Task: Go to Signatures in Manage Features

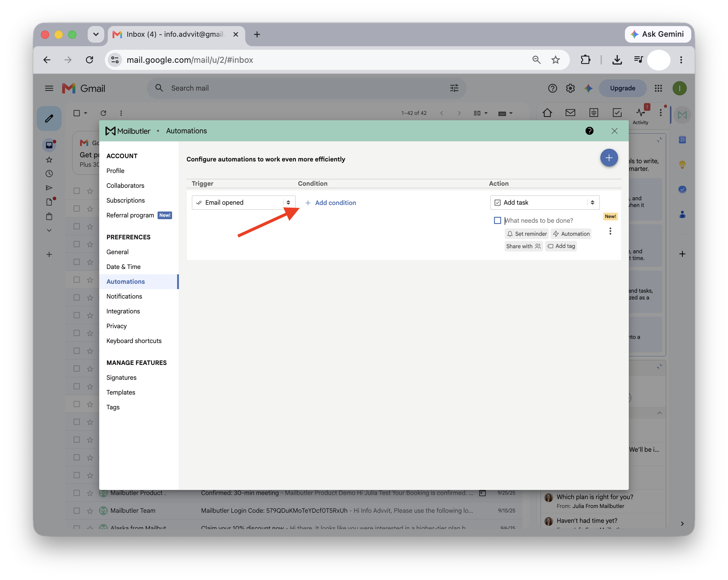Action: pyautogui.click(x=121, y=377)
